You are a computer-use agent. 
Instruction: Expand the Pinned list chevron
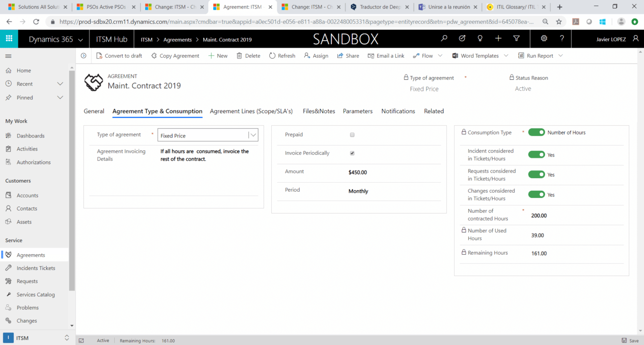click(60, 97)
